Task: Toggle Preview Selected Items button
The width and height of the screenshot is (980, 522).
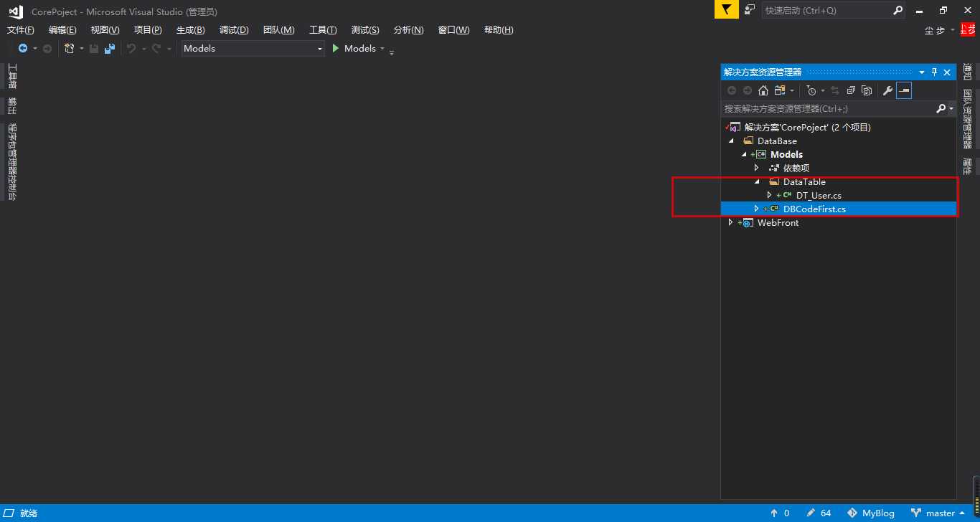Action: 904,90
